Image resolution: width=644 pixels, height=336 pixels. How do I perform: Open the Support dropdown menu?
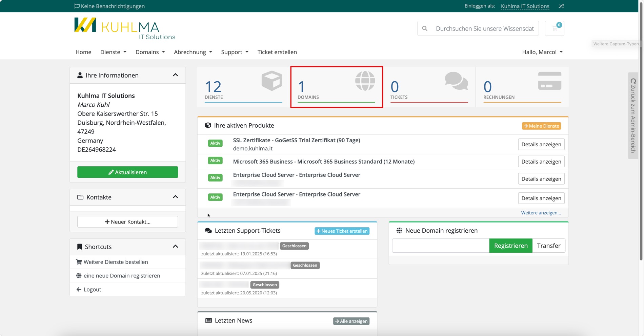pyautogui.click(x=235, y=52)
